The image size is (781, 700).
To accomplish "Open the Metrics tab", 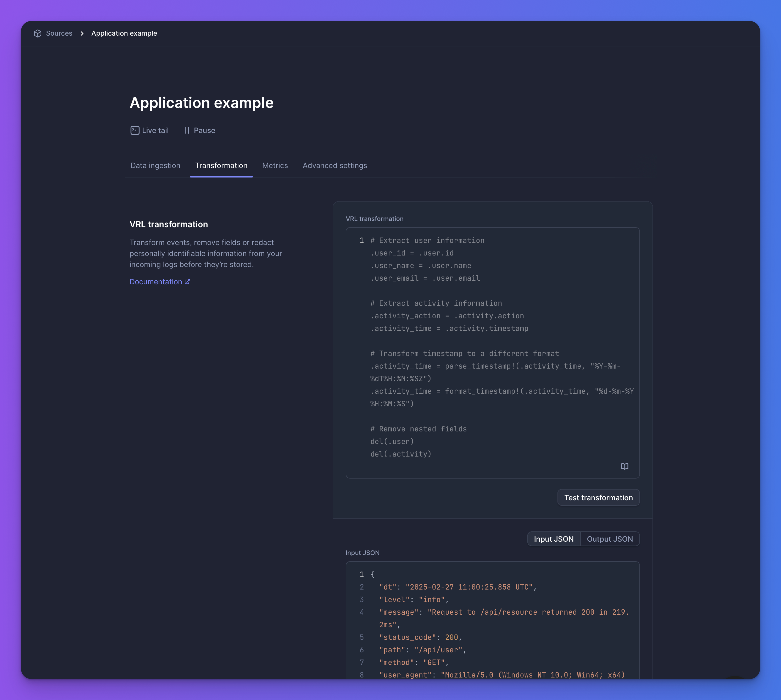I will pos(275,165).
